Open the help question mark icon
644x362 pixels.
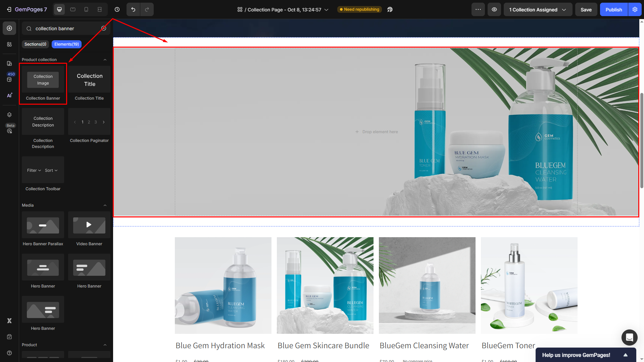pyautogui.click(x=9, y=353)
